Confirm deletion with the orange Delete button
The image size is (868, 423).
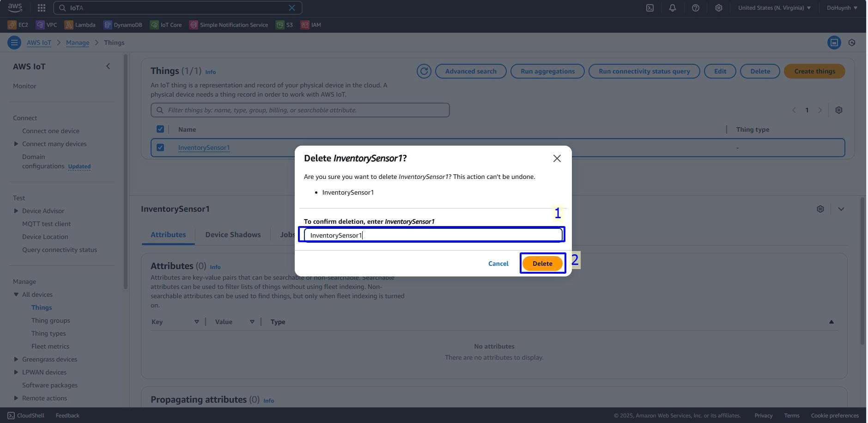point(542,264)
